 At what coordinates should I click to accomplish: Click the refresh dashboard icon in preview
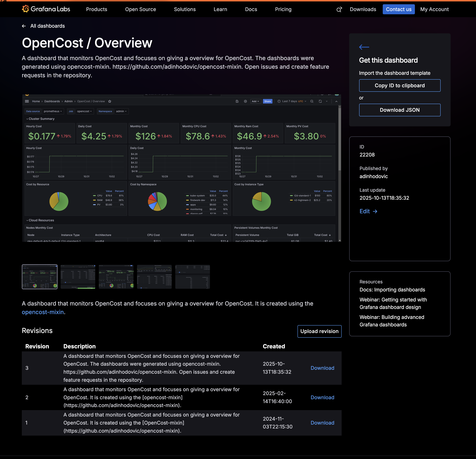coord(320,101)
